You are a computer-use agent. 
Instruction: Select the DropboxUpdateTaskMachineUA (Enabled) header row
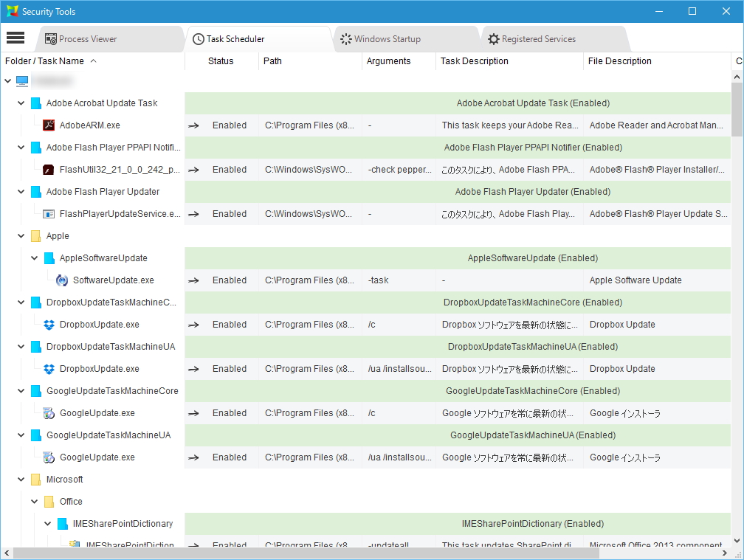point(458,347)
